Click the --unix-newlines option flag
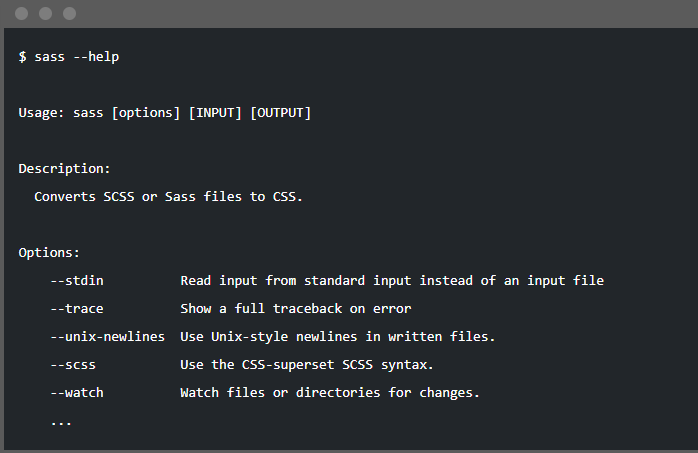Screen dimensions: 698x453 107,337
